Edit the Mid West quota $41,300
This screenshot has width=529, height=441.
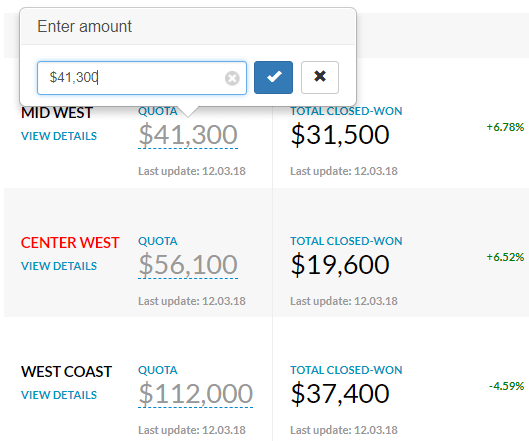(x=188, y=135)
